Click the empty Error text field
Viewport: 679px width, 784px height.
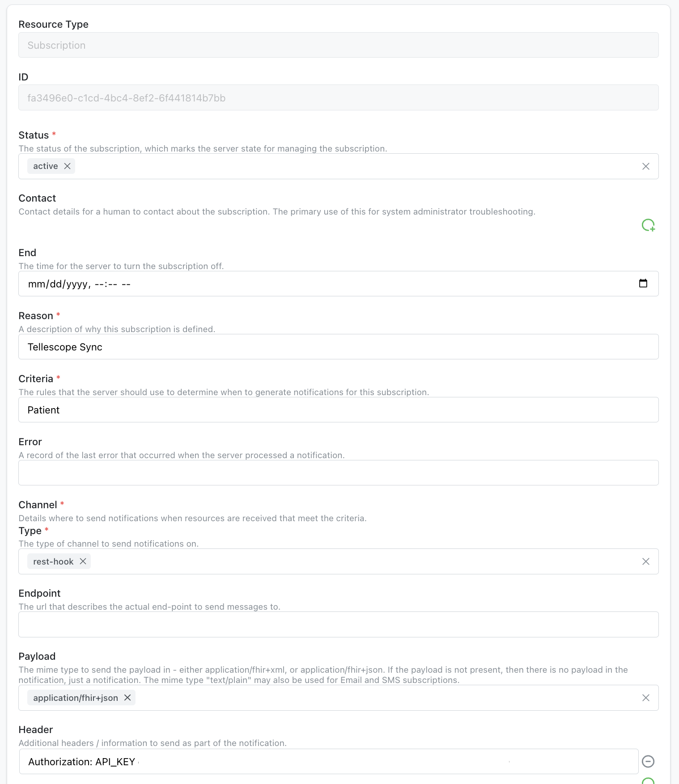tap(338, 473)
